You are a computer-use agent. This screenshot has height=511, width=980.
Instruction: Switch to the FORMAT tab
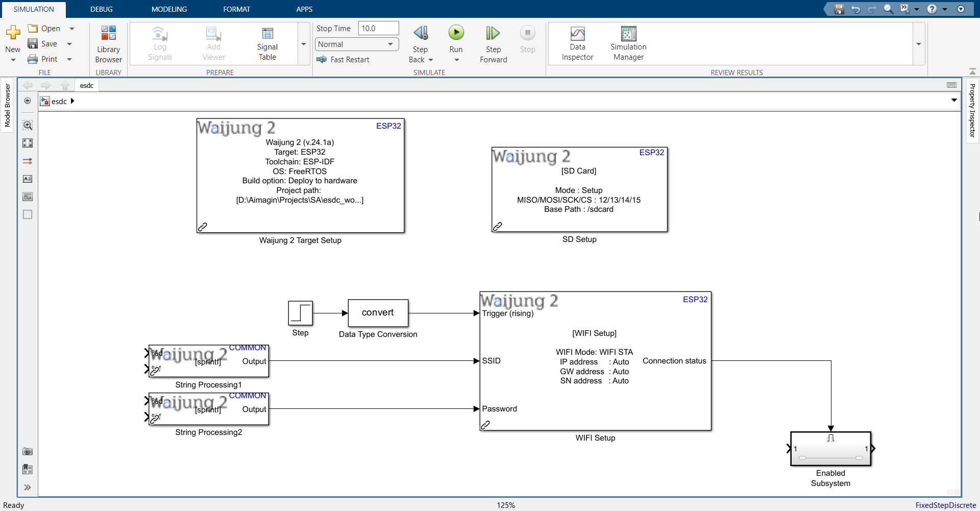pyautogui.click(x=236, y=9)
